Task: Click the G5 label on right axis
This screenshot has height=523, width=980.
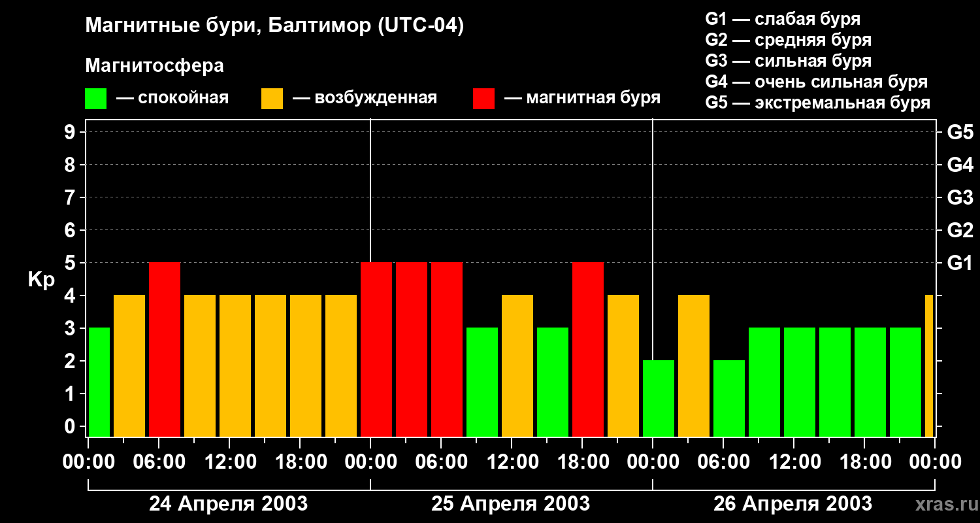Action: tap(960, 133)
